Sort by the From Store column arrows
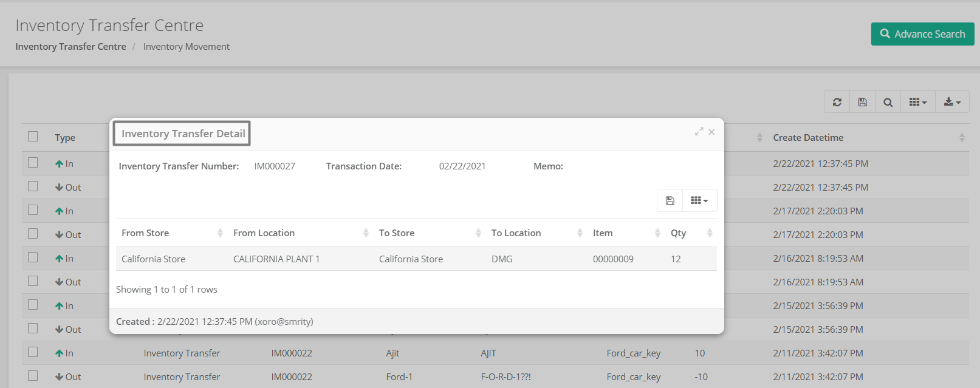Image resolution: width=980 pixels, height=388 pixels. (x=220, y=233)
